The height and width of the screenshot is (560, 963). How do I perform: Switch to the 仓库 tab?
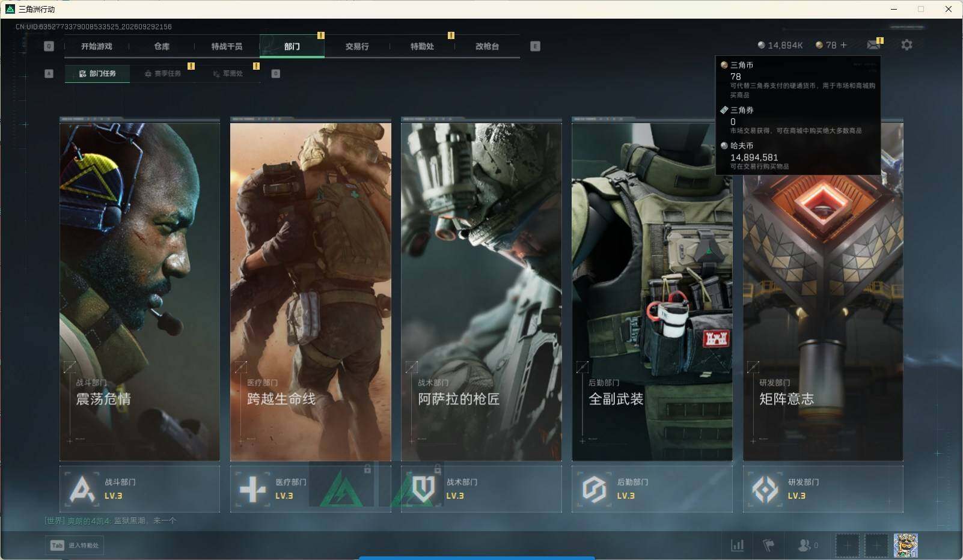pos(162,46)
